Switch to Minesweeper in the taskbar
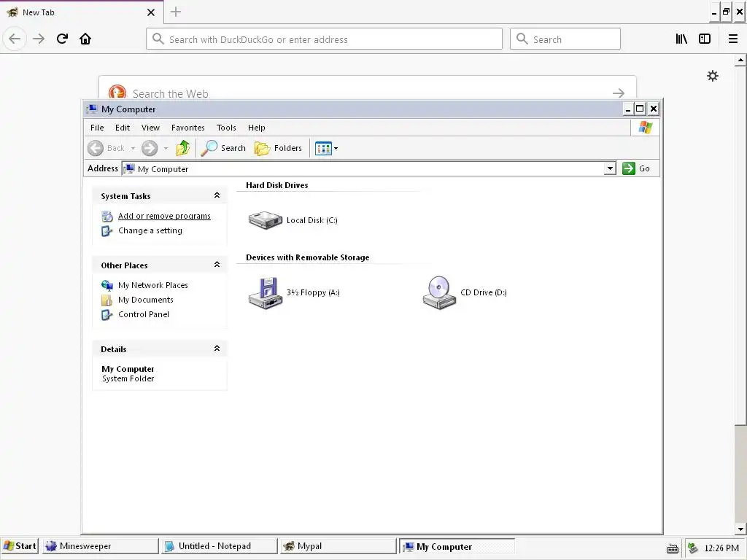 [x=100, y=546]
